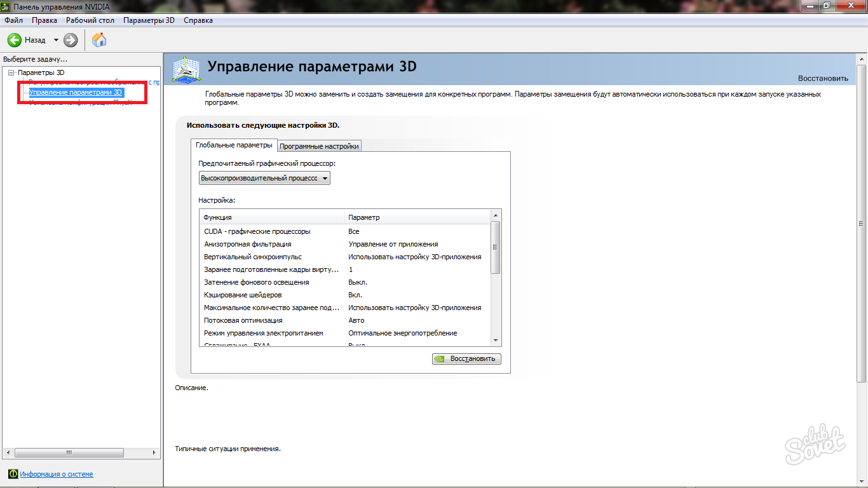The image size is (868, 488).
Task: Open Информация о системе link
Action: (x=56, y=474)
